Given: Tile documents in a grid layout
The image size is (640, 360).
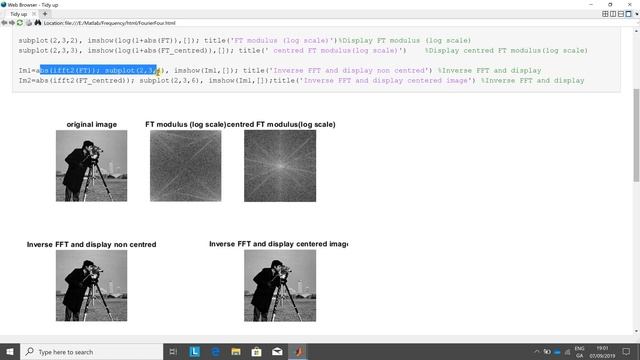Looking at the screenshot, I should (x=605, y=14).
